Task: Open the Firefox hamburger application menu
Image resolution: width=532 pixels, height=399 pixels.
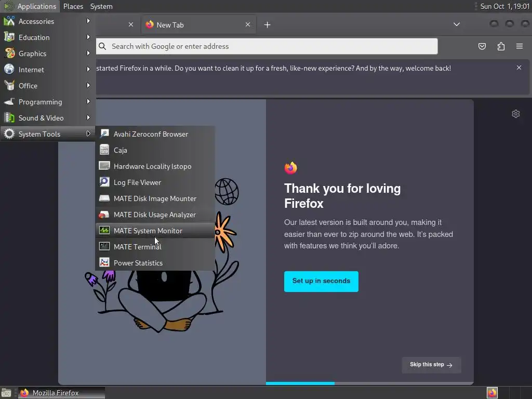Action: point(520,46)
